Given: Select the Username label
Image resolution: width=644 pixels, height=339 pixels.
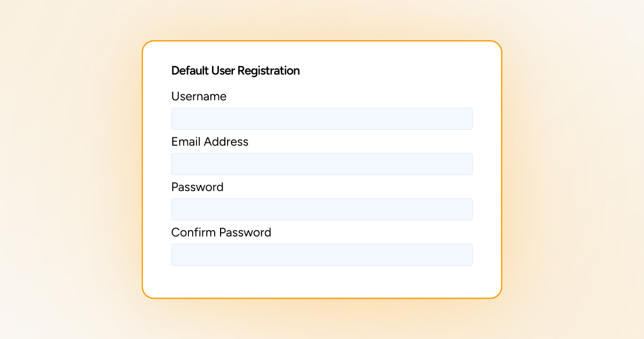Looking at the screenshot, I should 199,97.
